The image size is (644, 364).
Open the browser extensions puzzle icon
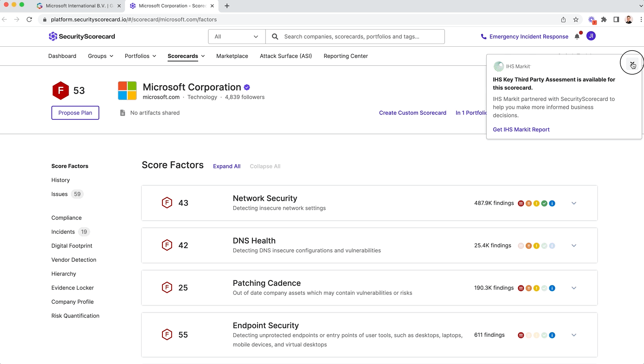click(604, 19)
